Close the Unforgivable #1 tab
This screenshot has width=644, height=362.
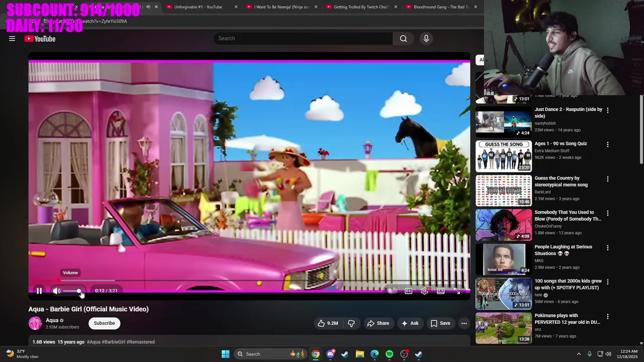pos(236,7)
